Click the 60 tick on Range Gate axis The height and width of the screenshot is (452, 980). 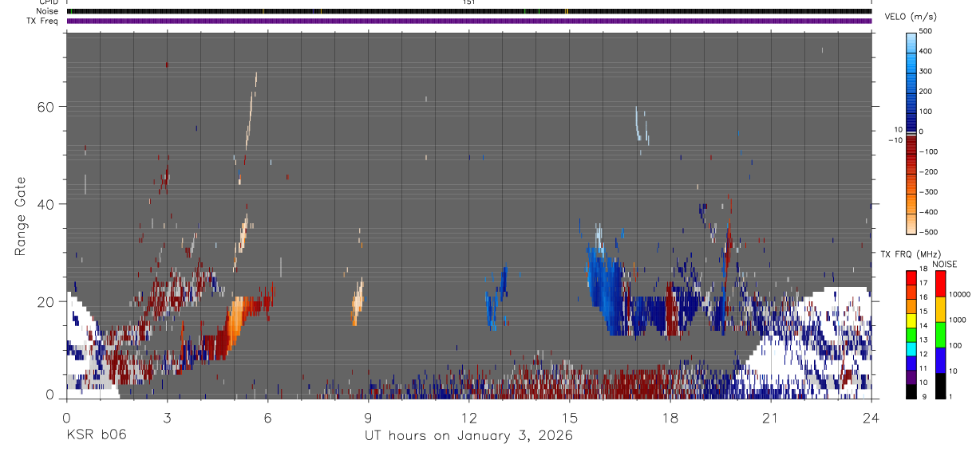click(x=45, y=107)
